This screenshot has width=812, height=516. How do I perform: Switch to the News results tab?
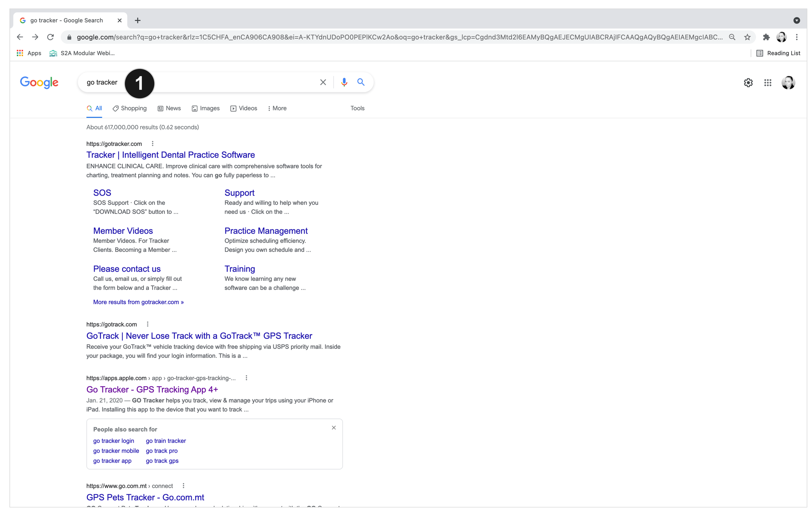click(x=169, y=108)
